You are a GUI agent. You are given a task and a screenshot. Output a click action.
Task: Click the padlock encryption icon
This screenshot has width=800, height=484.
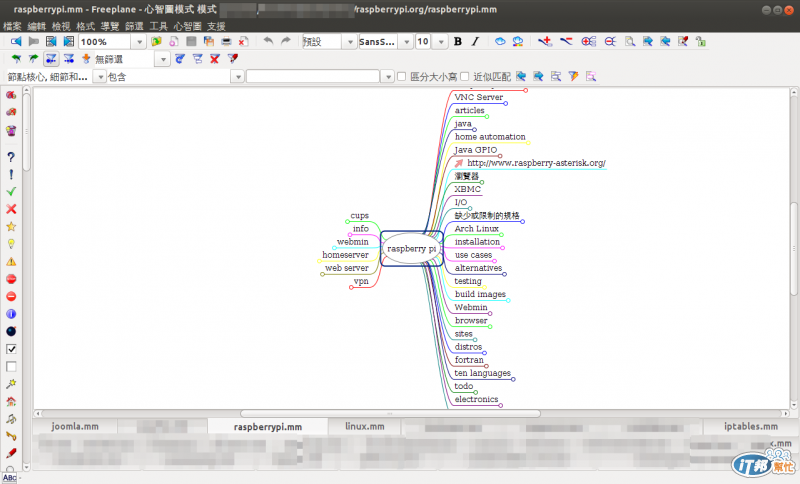pos(701,41)
